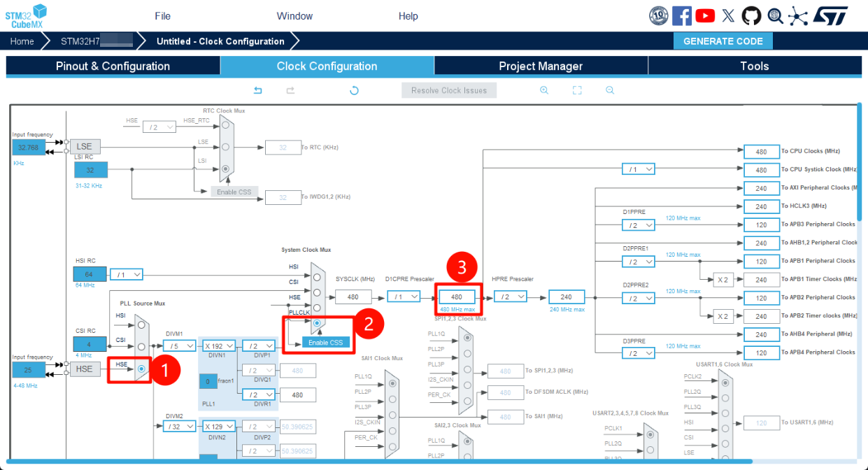Click the vertical scrollbar of the diagram
The image size is (868, 470).
[x=860, y=162]
